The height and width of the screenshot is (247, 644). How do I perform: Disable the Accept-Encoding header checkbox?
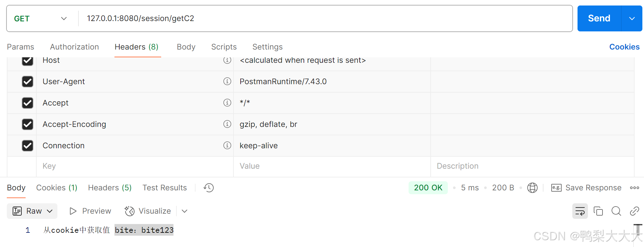coord(28,124)
